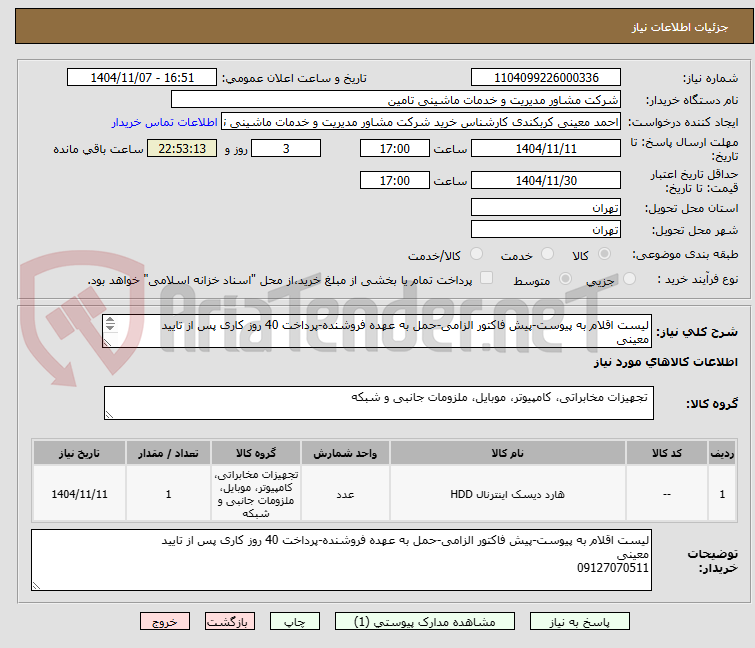Click the استان محل تحویل field
The height and width of the screenshot is (648, 755).
[546, 207]
